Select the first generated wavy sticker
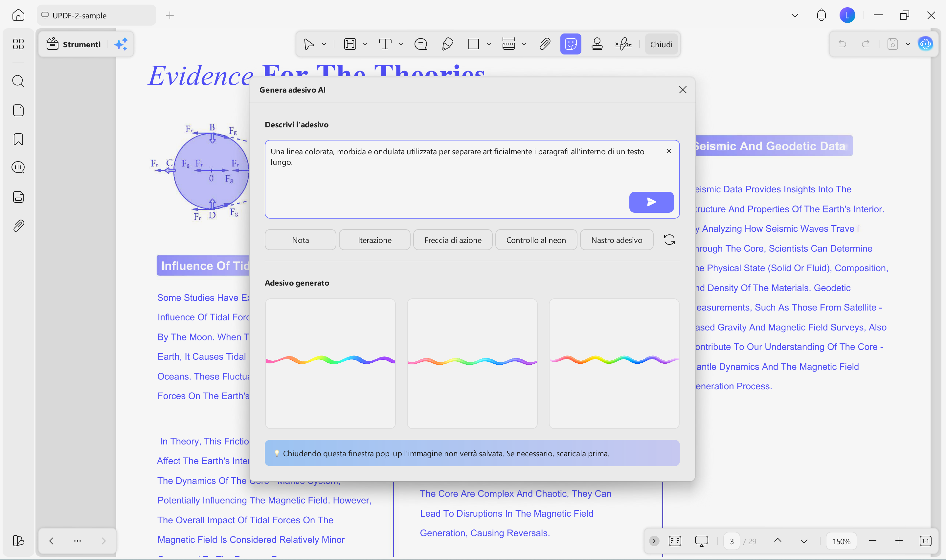Screen dimensions: 946x560 (330, 363)
